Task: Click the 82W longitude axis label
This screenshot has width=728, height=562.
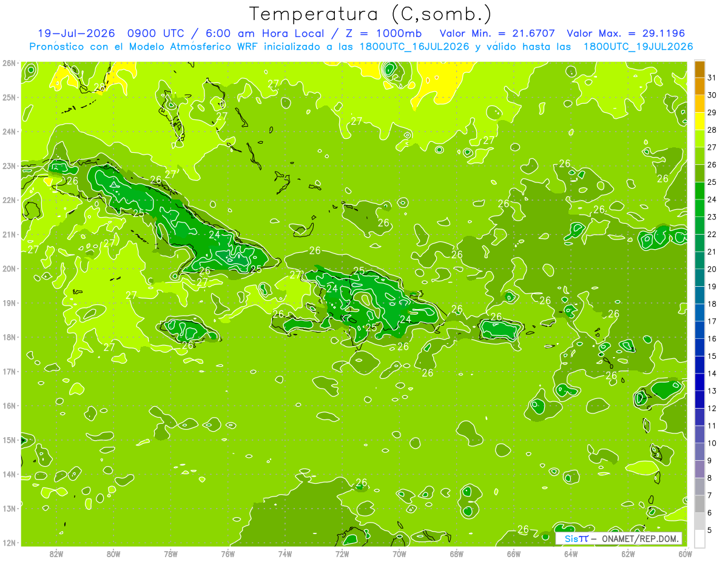Action: [x=56, y=554]
